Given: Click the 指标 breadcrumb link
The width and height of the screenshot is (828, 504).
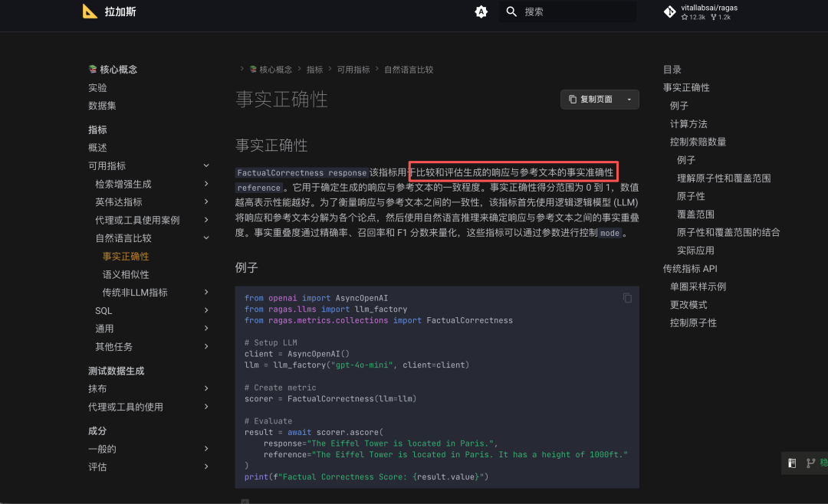Looking at the screenshot, I should click(x=314, y=70).
